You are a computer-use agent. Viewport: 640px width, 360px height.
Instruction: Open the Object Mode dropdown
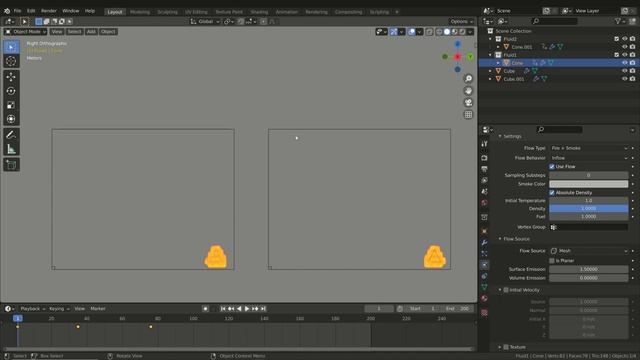click(25, 31)
